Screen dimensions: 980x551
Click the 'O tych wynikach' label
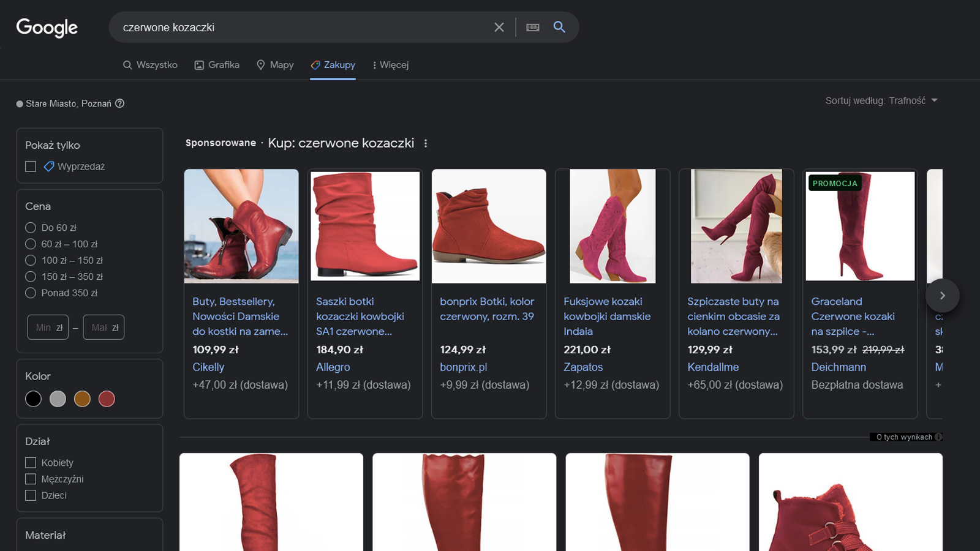coord(904,437)
